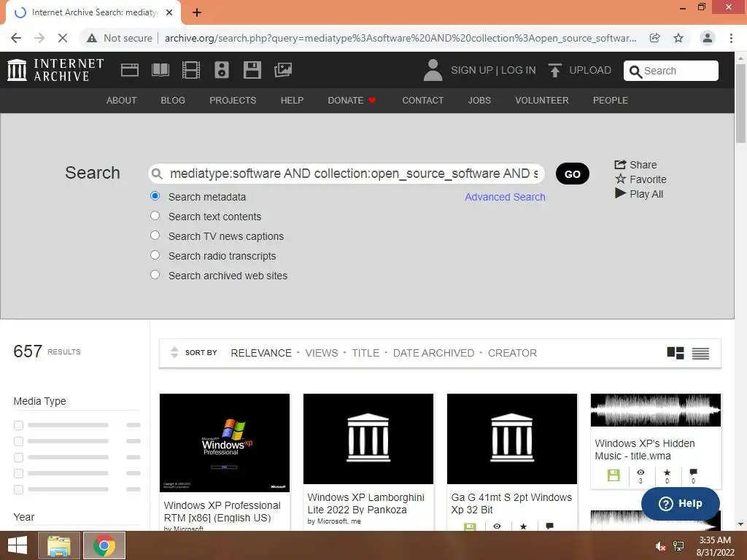
Task: Click muted volume tray icon
Action: 660,546
